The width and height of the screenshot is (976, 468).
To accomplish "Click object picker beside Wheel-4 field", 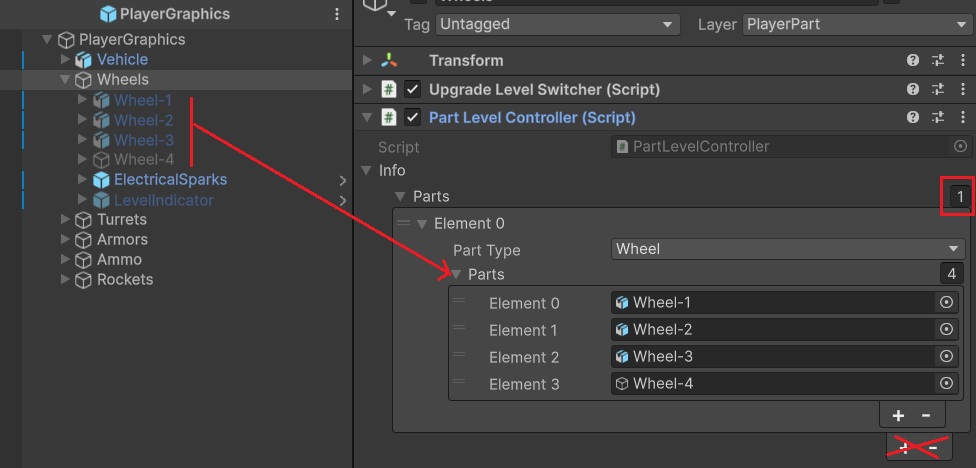I will click(946, 384).
